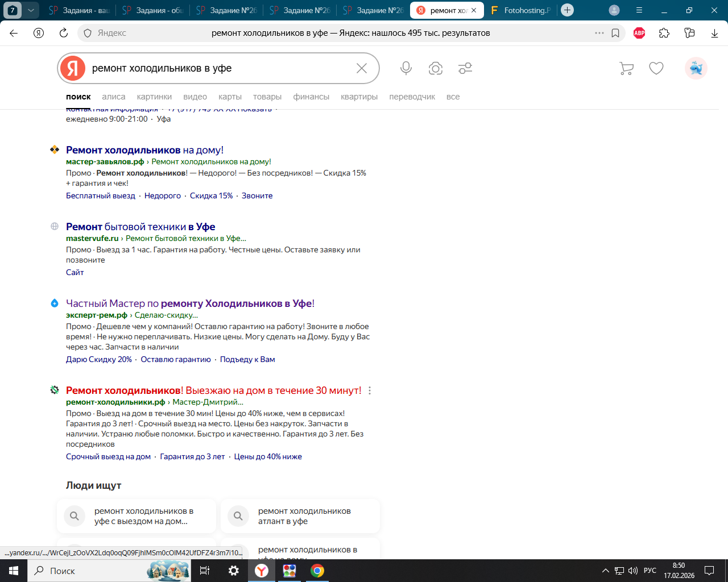The image size is (728, 582).
Task: Click the search input field
Action: click(219, 68)
